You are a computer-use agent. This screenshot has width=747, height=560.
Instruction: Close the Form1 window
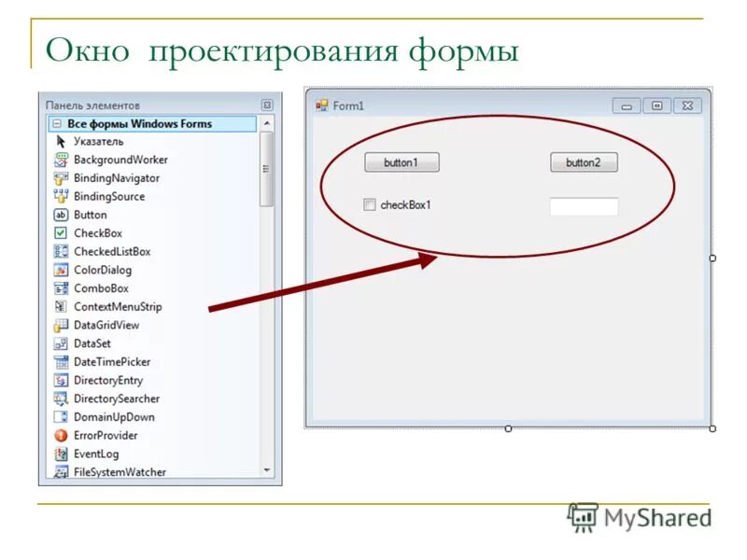click(x=687, y=105)
